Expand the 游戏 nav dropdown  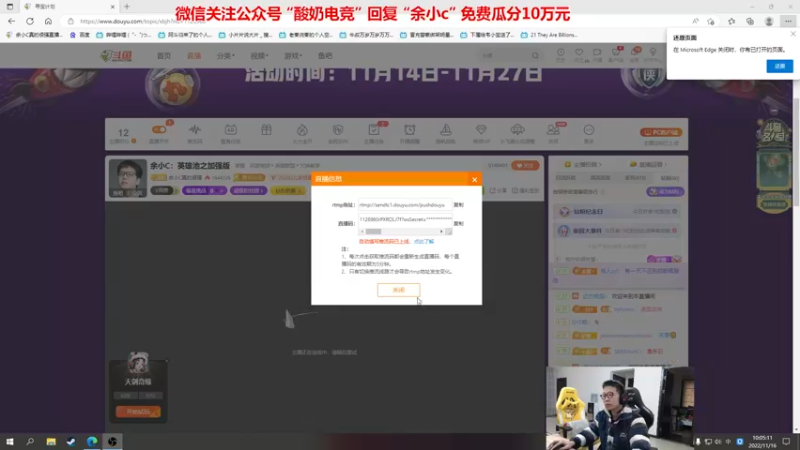click(293, 56)
